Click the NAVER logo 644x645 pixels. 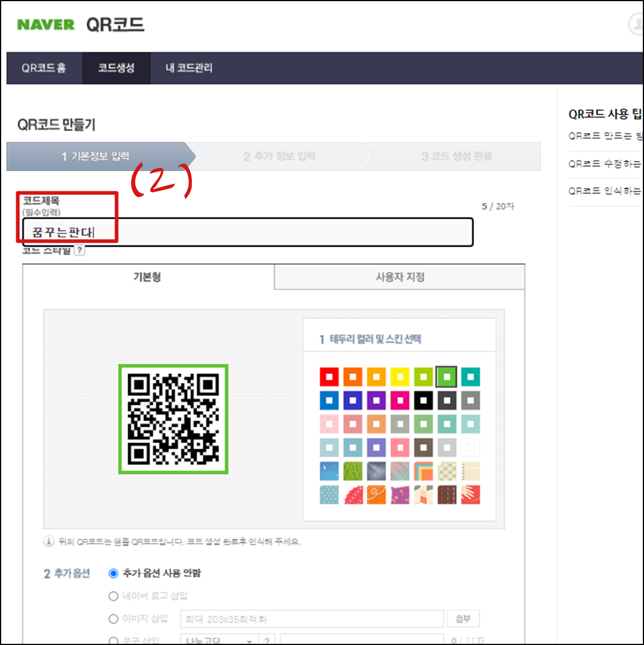[46, 25]
